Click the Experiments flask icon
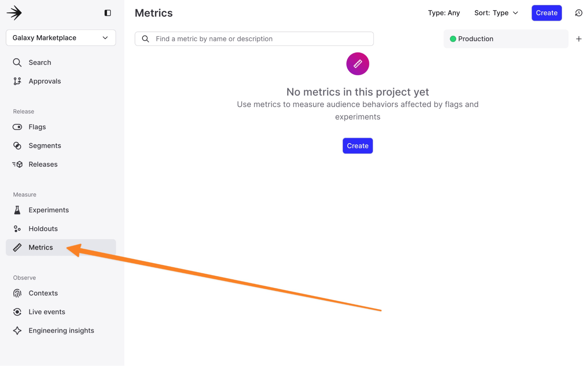Viewport: 588px width, 366px height. 17,210
